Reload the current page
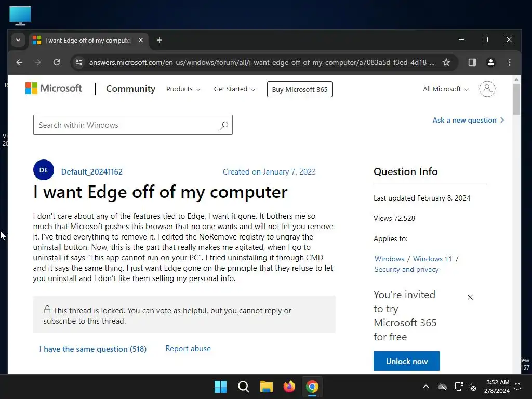This screenshot has width=532, height=399. click(57, 62)
